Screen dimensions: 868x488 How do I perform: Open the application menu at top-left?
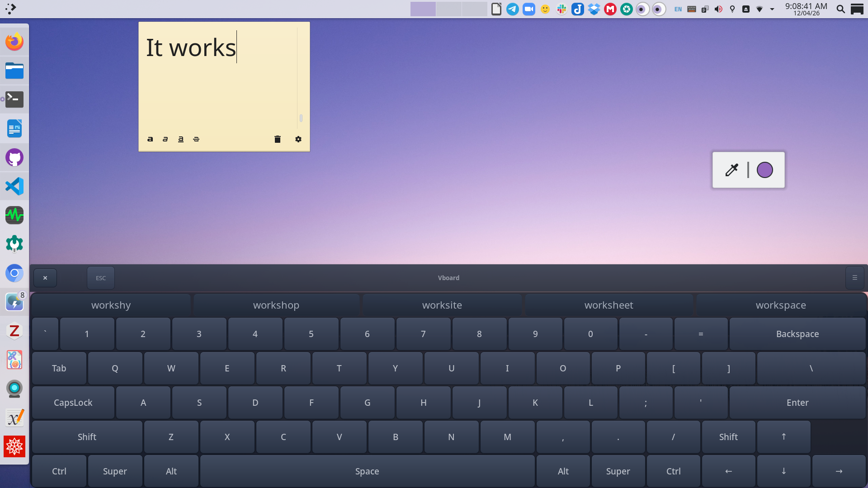click(x=10, y=9)
